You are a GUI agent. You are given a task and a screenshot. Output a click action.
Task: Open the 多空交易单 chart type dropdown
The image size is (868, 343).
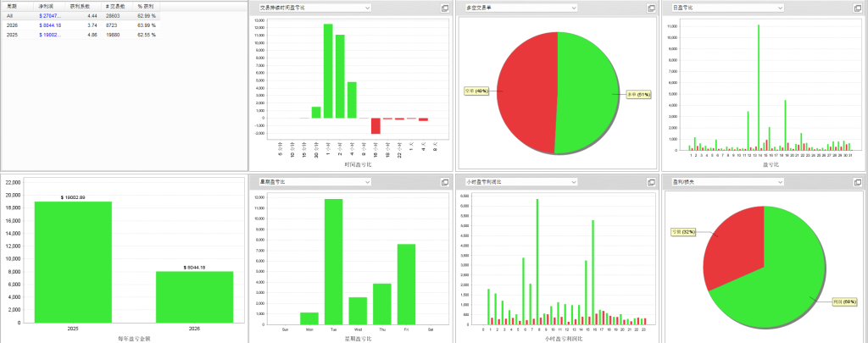[x=575, y=8]
